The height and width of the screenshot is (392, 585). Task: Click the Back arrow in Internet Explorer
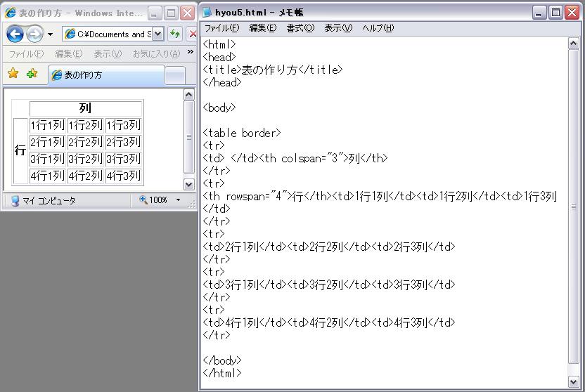[x=15, y=34]
